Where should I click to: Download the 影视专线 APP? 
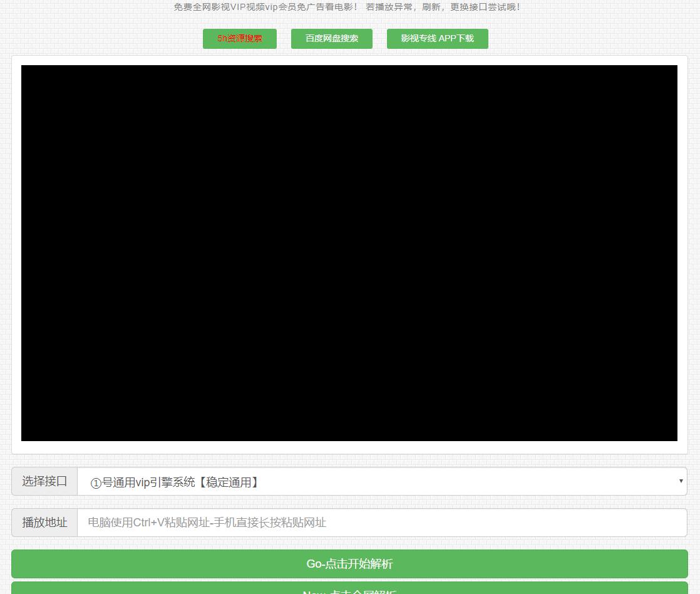[x=437, y=38]
